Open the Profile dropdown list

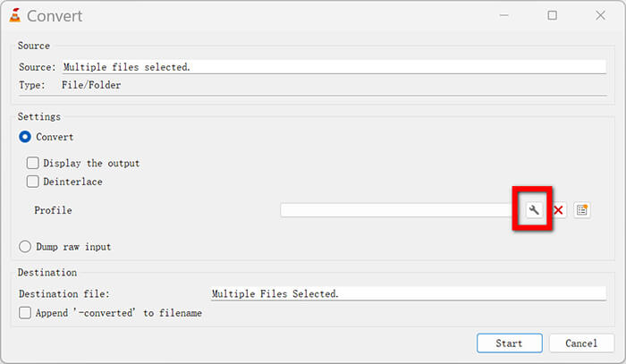[x=398, y=210]
